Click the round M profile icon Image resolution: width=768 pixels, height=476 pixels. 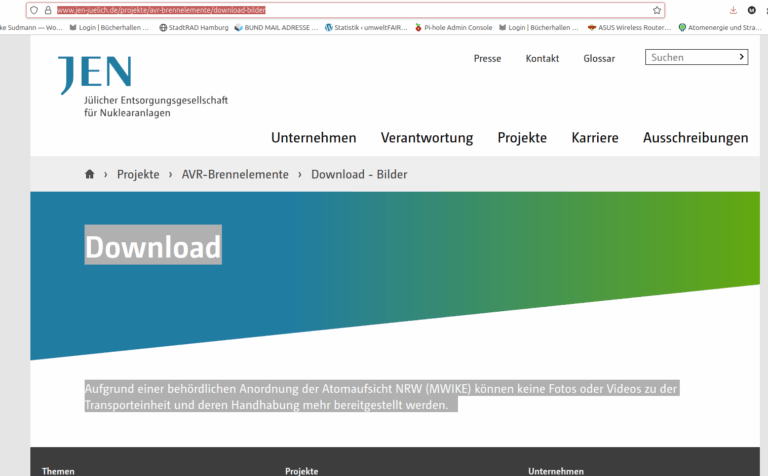(x=751, y=10)
